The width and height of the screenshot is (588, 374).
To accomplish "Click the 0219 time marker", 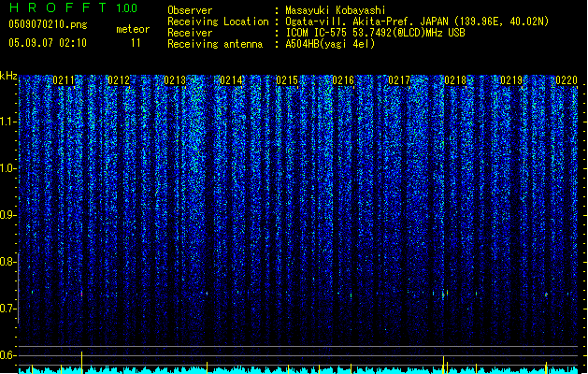I will tap(511, 80).
